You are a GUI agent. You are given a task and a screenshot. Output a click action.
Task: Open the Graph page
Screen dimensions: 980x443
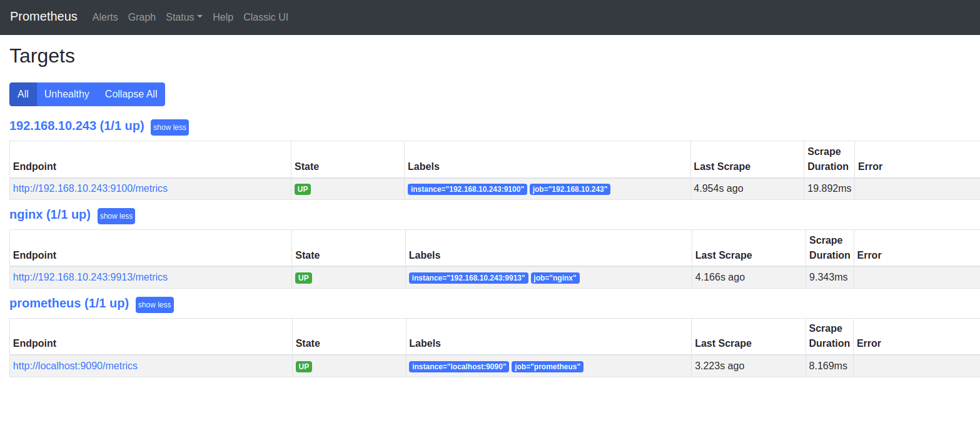142,17
